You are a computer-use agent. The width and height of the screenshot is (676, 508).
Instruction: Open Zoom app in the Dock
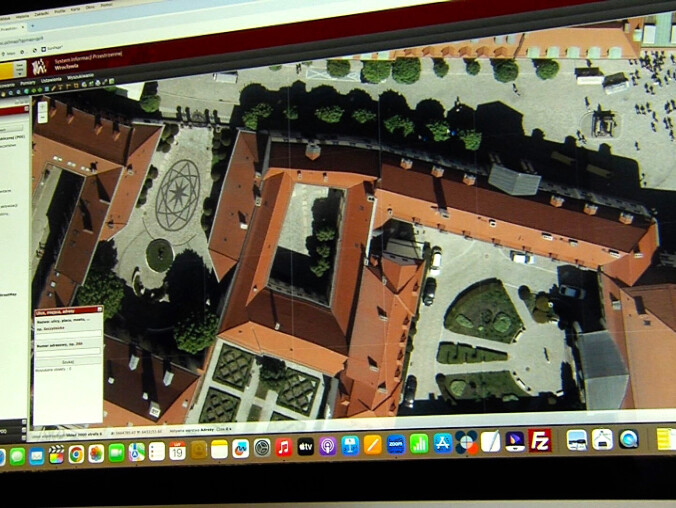point(395,444)
